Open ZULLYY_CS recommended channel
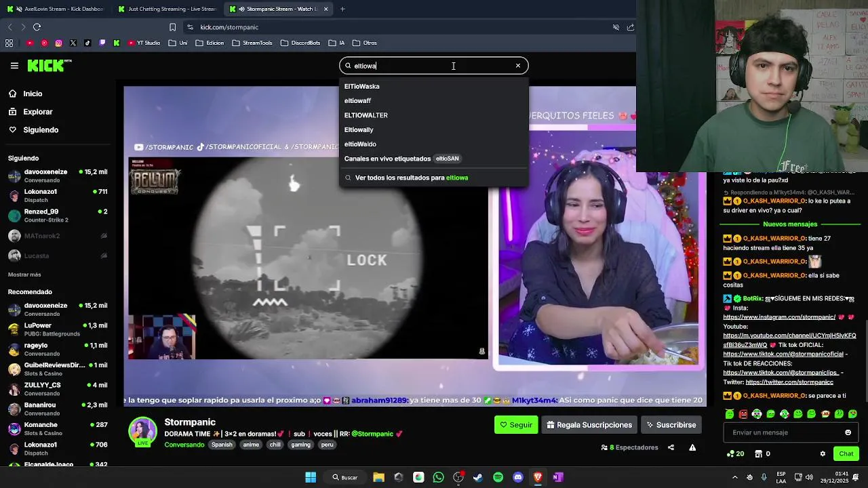The image size is (868, 488). pos(58,389)
